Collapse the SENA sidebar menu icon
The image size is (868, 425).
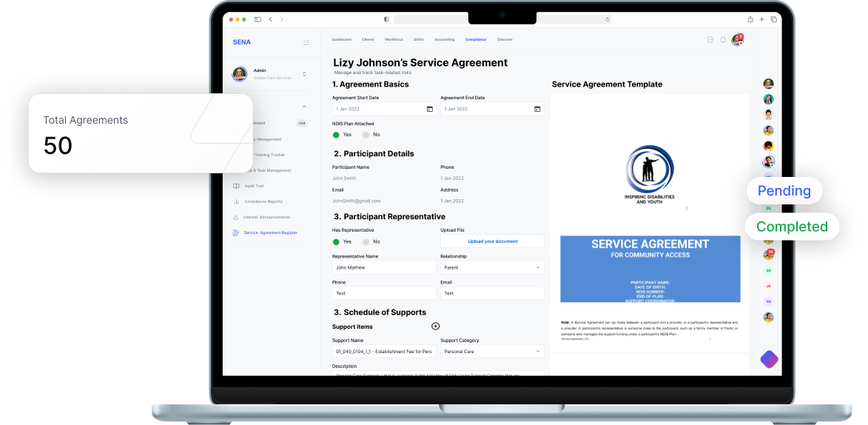click(x=306, y=42)
